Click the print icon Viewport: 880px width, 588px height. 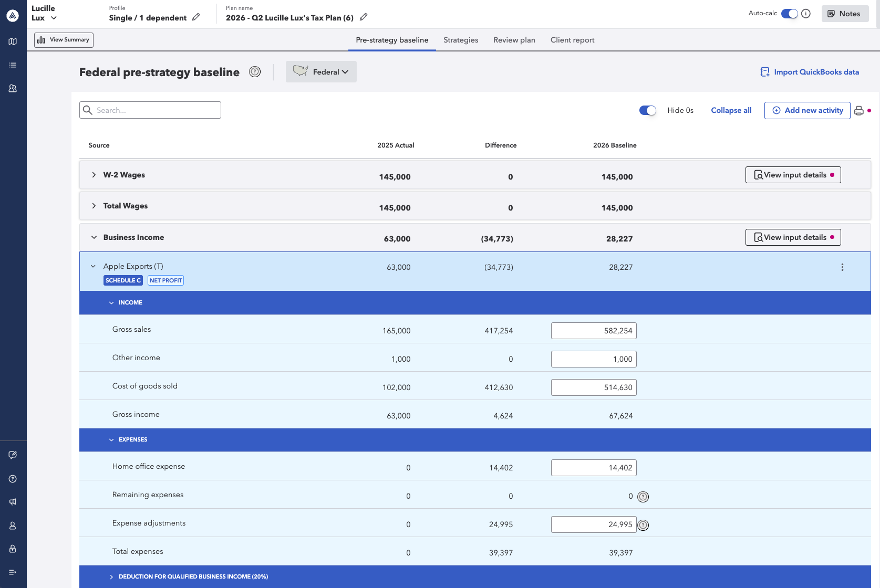[x=859, y=110]
